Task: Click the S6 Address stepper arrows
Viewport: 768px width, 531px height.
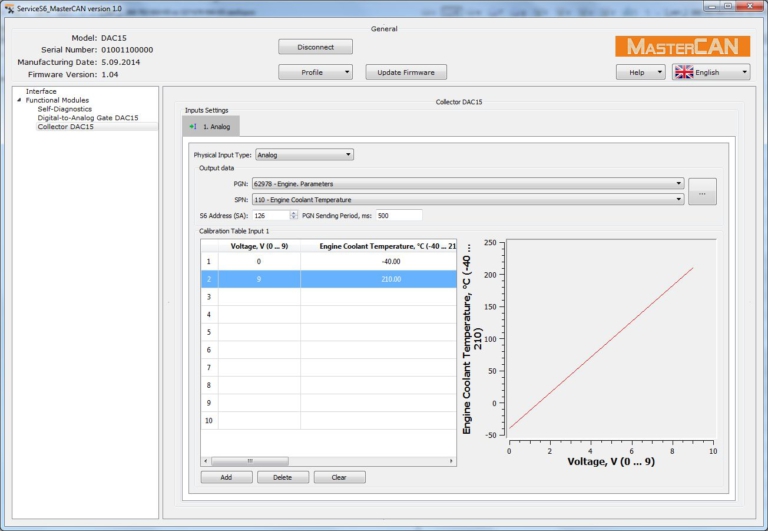Action: point(293,215)
